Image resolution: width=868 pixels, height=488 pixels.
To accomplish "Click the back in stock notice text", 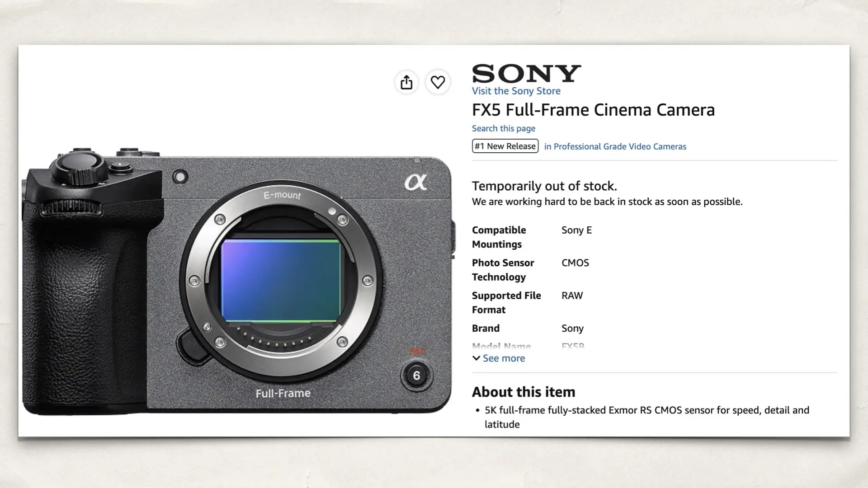I will [607, 202].
